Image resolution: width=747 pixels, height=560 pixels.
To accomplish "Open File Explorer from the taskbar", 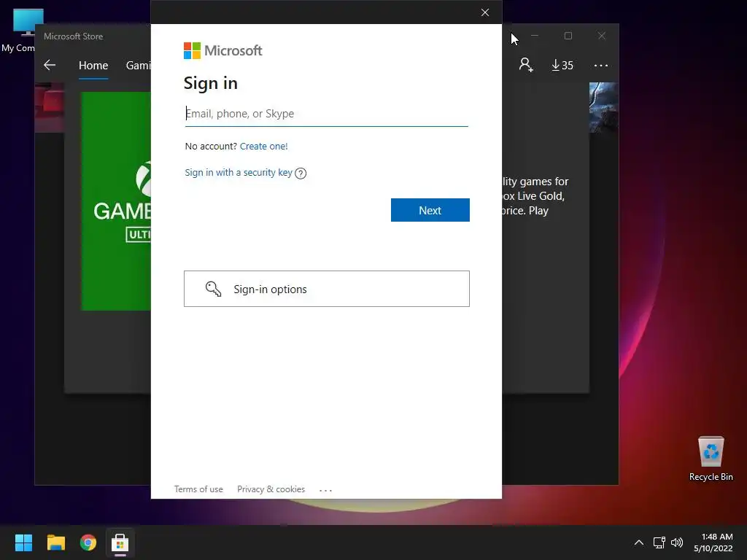I will pyautogui.click(x=55, y=542).
